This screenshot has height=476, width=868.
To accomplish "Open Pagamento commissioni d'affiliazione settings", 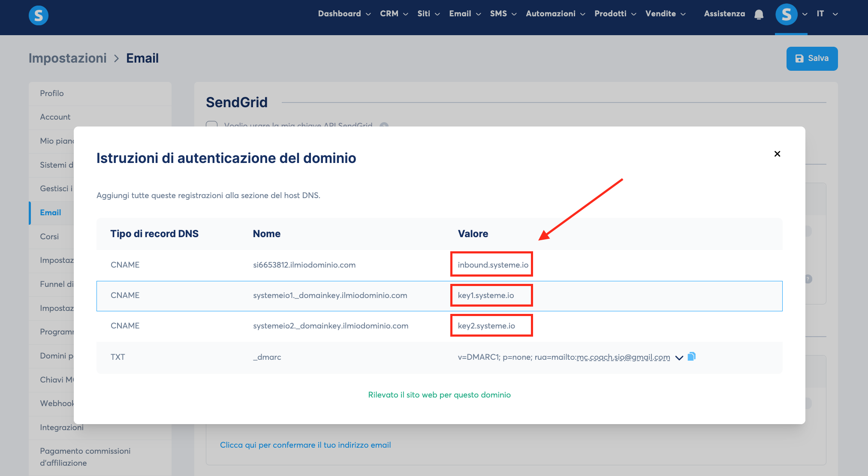I will click(x=100, y=457).
